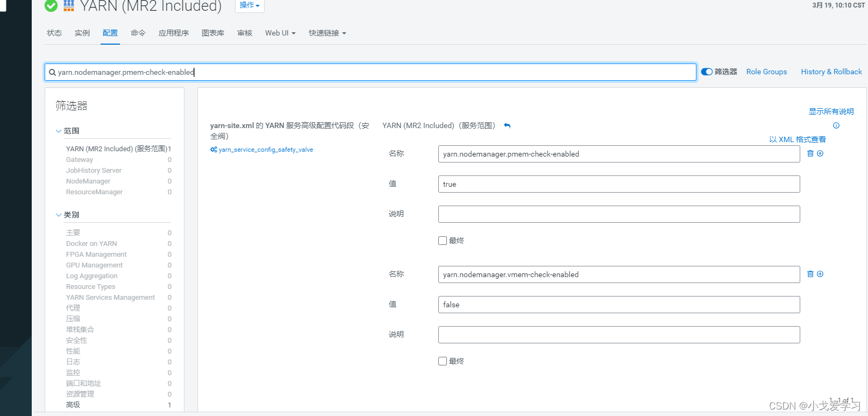
Task: Switch to the 状态 tab
Action: click(54, 33)
